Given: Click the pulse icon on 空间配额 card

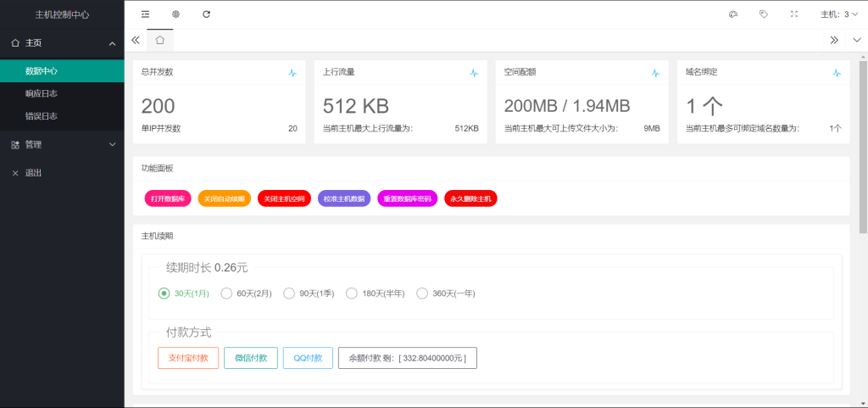Looking at the screenshot, I should tap(655, 73).
